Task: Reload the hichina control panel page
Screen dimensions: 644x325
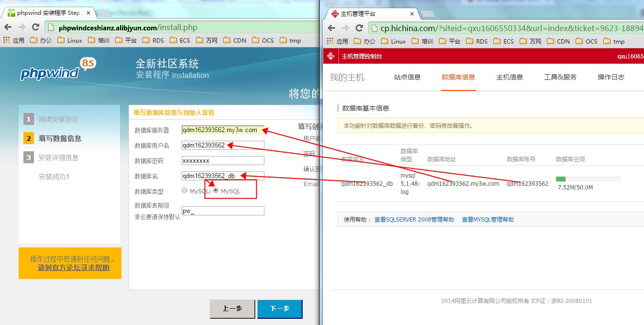Action: click(x=359, y=28)
